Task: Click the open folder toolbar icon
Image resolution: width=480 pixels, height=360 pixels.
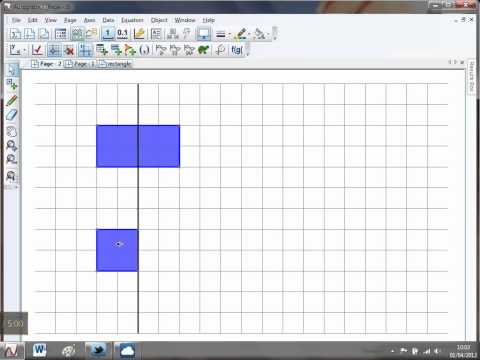Action: tap(91, 34)
